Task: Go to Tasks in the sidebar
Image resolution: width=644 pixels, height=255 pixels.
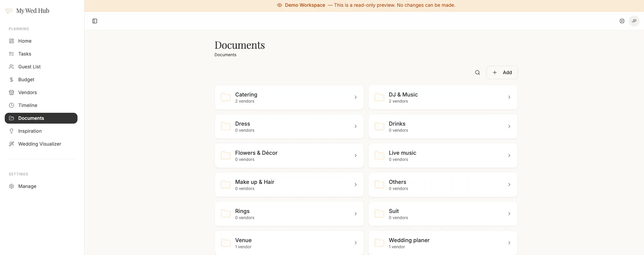Action: point(41,54)
